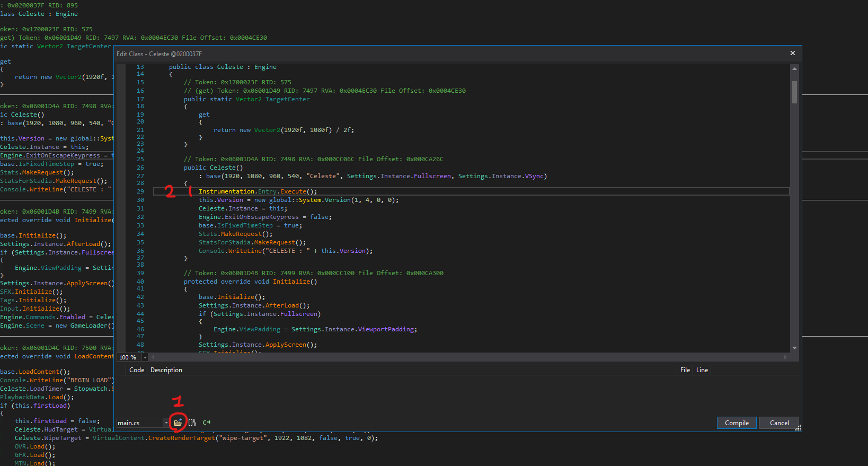Screen dimensions: 868x466
Task: Click 'base.LoadContent();' in the background window
Action: [x=35, y=372]
